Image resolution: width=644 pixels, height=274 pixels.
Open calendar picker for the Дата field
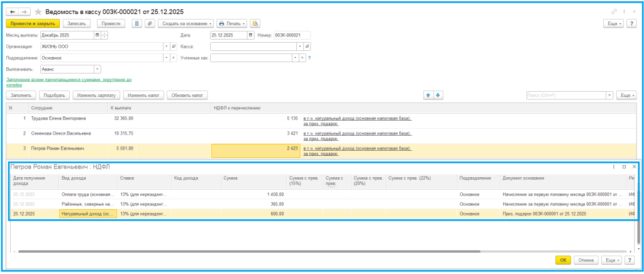coord(251,35)
